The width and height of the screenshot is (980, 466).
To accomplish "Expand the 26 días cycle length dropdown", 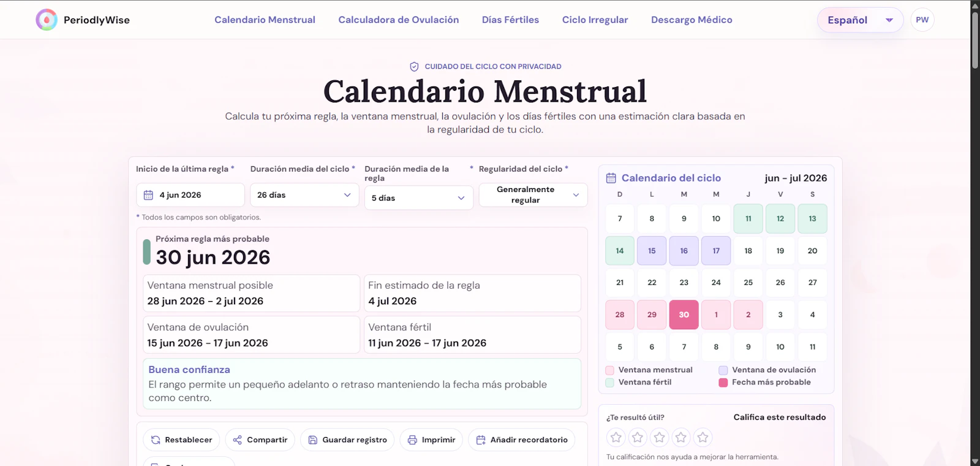I will tap(304, 195).
